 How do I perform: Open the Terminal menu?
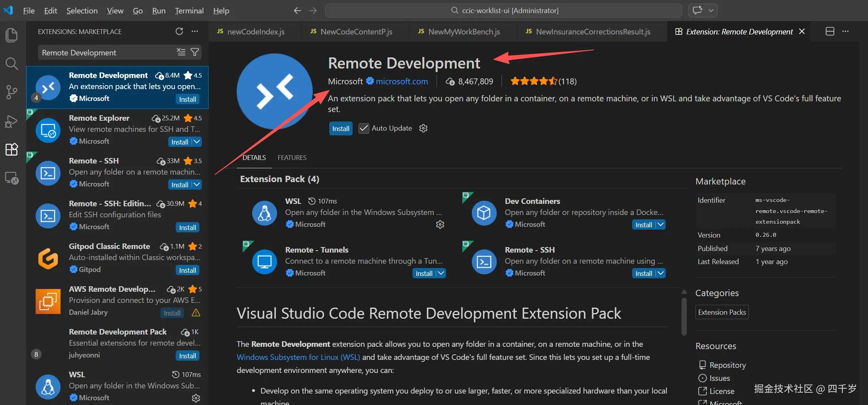pos(189,11)
